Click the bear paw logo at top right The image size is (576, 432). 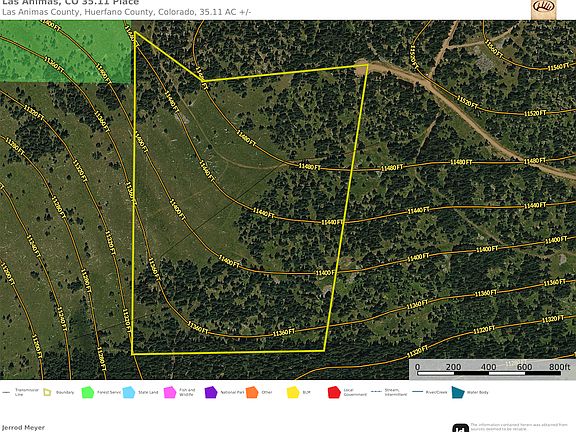(x=543, y=9)
